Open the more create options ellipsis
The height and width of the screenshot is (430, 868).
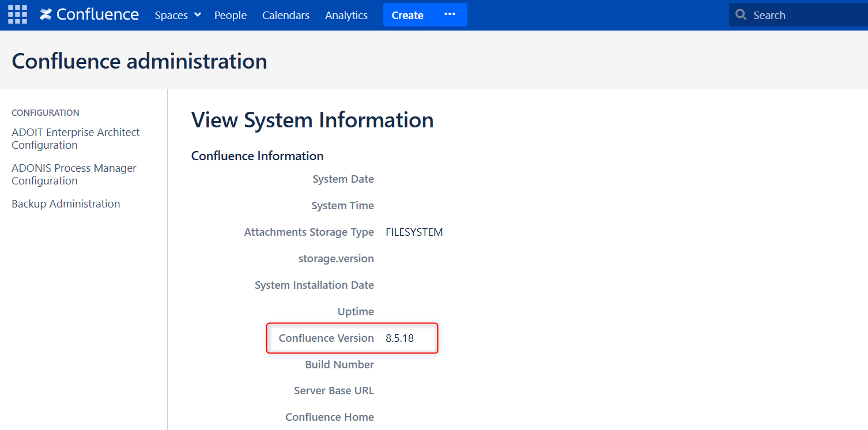(x=450, y=15)
